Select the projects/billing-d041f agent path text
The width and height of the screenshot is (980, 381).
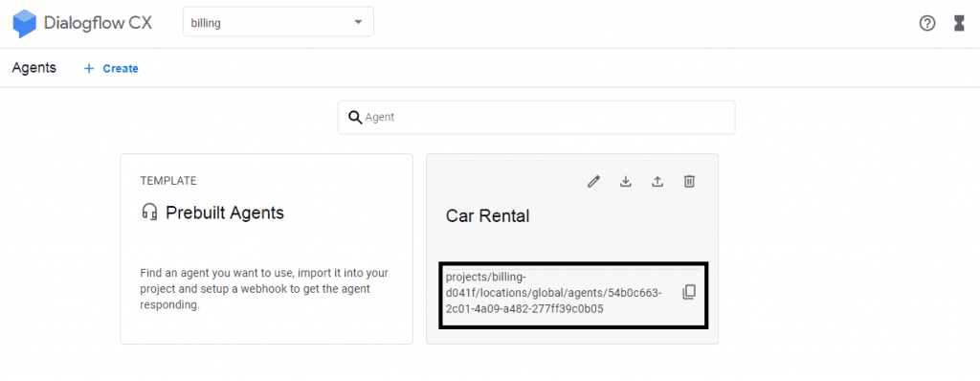tap(554, 292)
